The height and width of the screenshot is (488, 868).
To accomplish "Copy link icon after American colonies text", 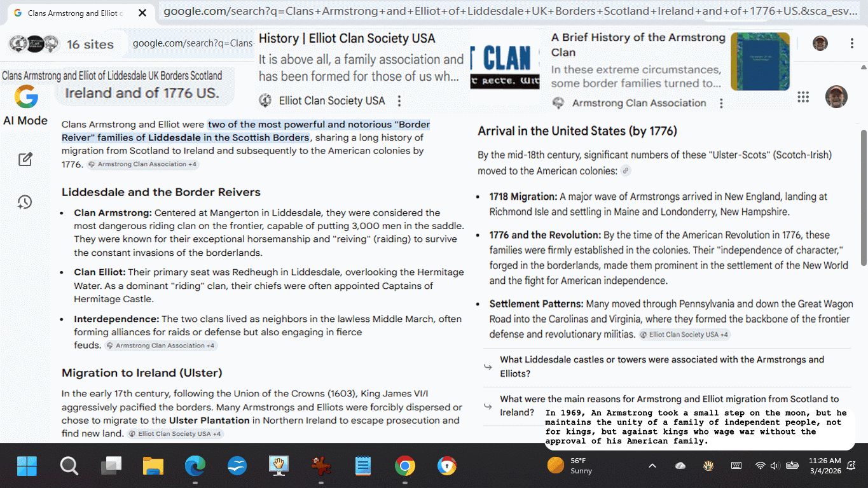I will (x=626, y=171).
